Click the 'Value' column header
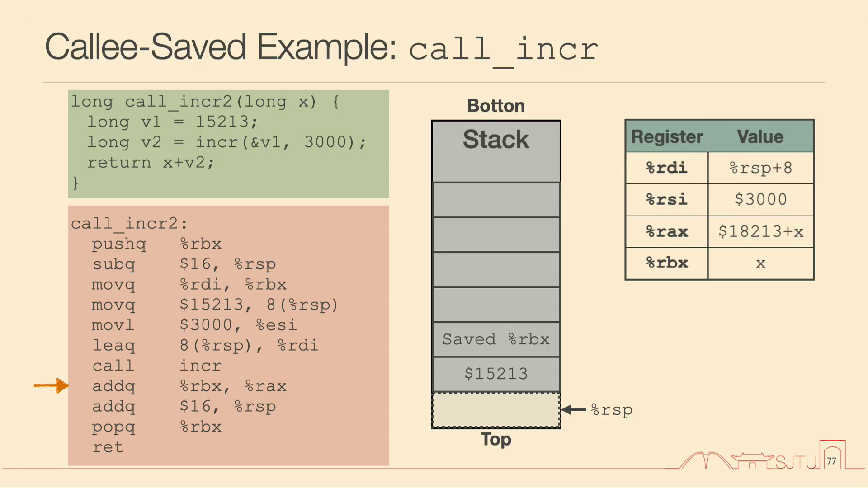Image resolution: width=868 pixels, height=488 pixels. pyautogui.click(x=760, y=136)
